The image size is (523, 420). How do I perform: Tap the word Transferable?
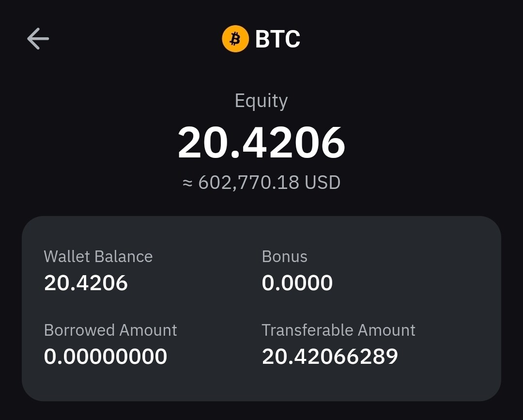(x=308, y=330)
